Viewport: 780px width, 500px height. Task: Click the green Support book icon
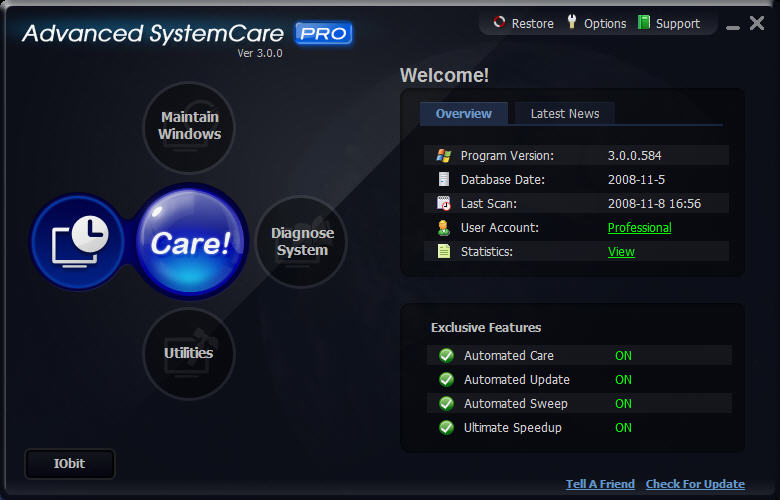point(644,22)
